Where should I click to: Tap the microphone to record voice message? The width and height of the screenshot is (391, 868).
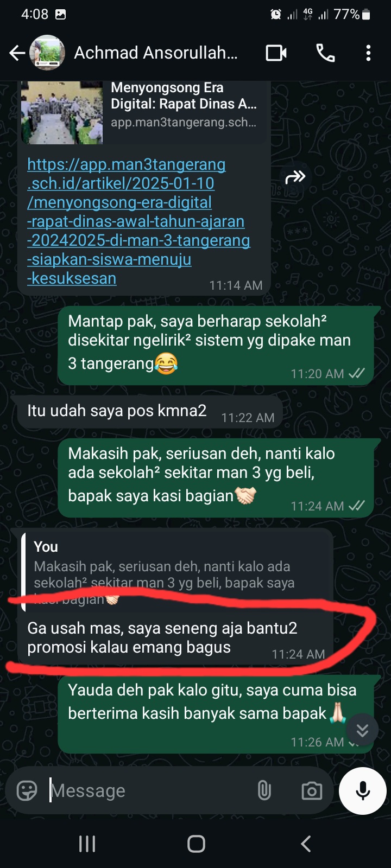point(363,791)
